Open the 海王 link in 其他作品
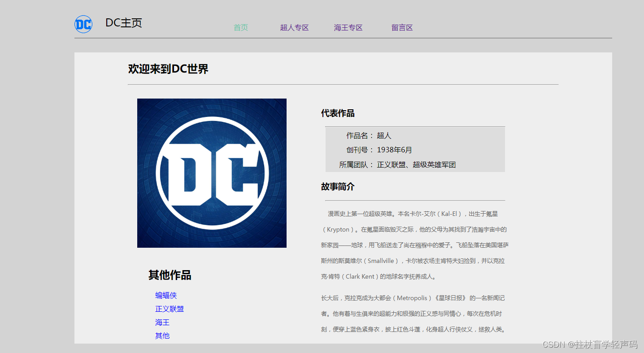The width and height of the screenshot is (644, 353). click(x=162, y=322)
